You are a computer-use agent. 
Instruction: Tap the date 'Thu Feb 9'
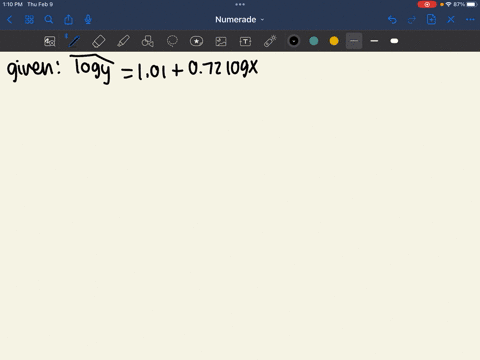tap(40, 4)
